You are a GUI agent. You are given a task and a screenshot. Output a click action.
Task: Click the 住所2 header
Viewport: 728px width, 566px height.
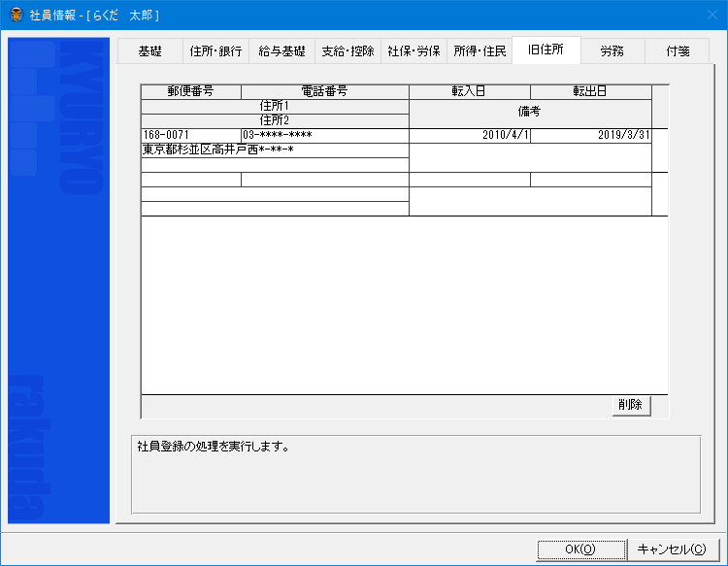275,120
